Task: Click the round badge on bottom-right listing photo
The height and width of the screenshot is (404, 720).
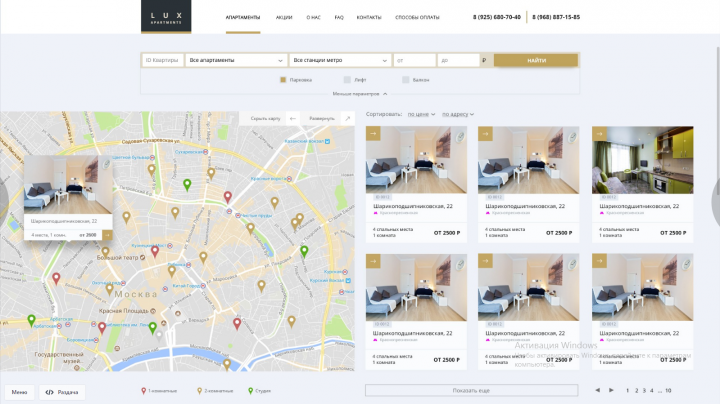Action: [x=686, y=264]
